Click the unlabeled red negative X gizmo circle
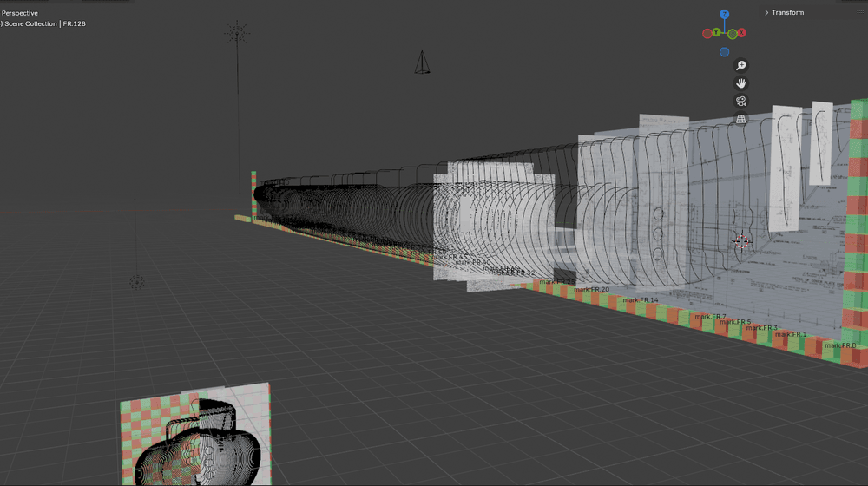868x486 pixels. [x=707, y=34]
